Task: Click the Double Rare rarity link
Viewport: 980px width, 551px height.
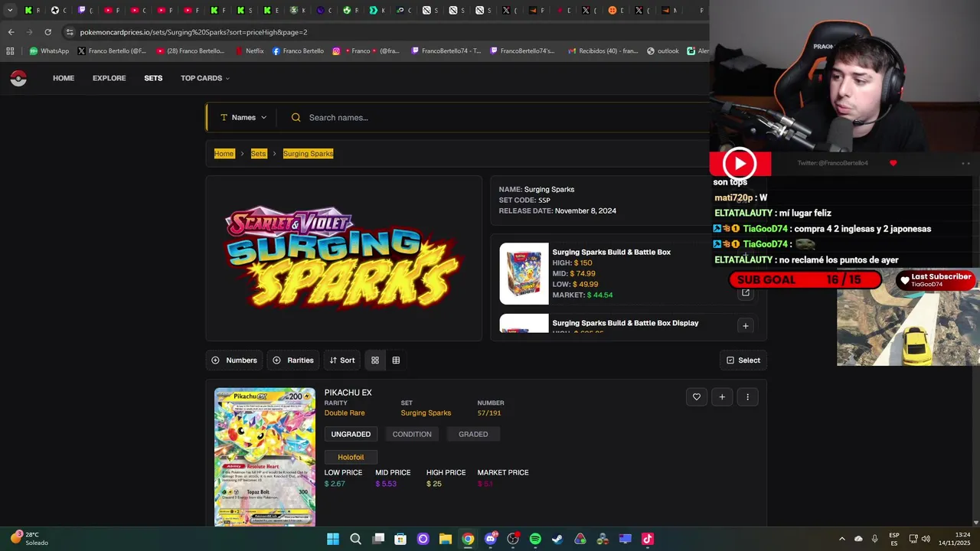Action: coord(345,413)
